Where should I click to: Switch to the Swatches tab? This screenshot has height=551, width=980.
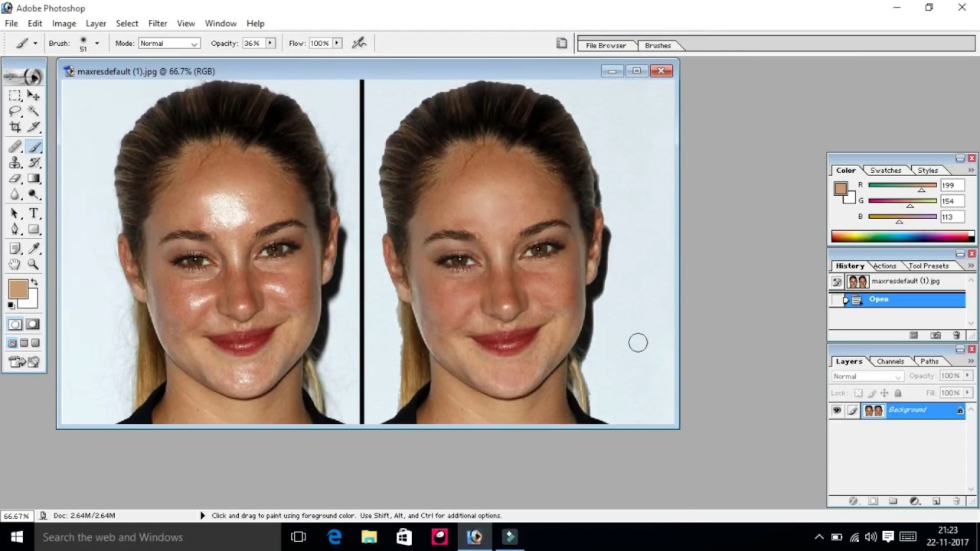click(886, 171)
